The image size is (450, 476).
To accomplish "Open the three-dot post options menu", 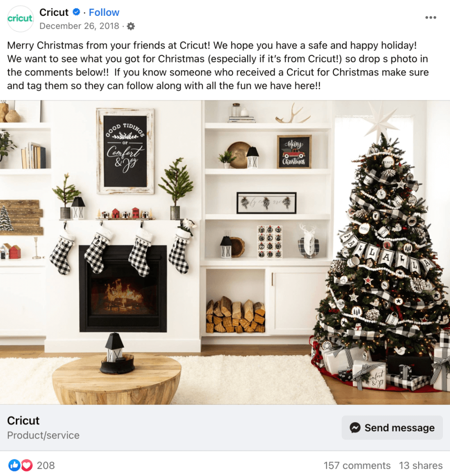I will click(430, 17).
